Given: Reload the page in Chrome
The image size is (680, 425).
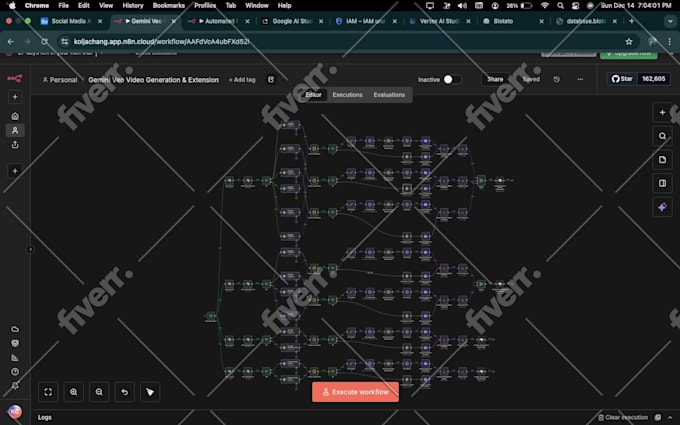Looking at the screenshot, I should pos(44,42).
